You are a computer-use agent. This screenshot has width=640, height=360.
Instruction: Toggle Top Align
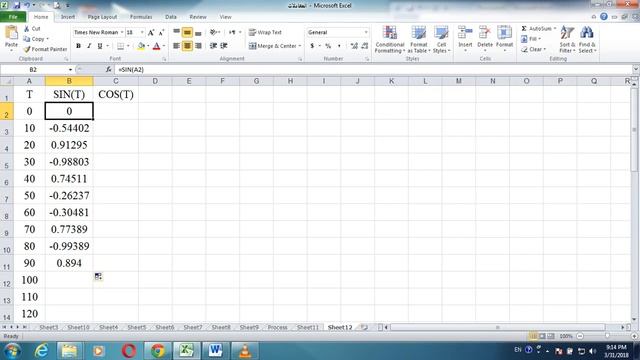176,32
